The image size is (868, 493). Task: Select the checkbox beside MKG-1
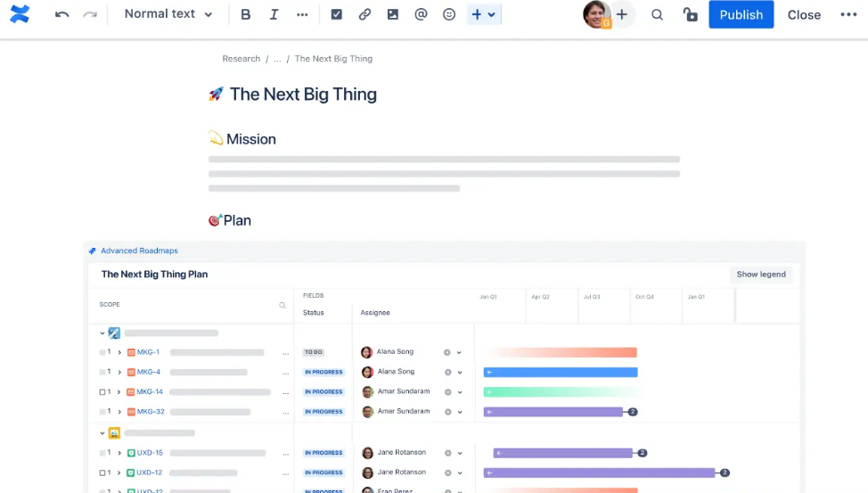[x=102, y=352]
